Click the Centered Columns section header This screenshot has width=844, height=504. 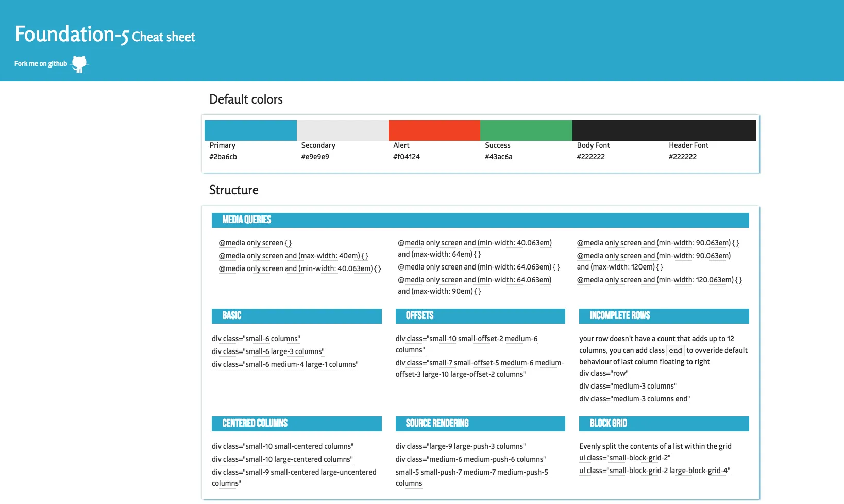coord(297,424)
